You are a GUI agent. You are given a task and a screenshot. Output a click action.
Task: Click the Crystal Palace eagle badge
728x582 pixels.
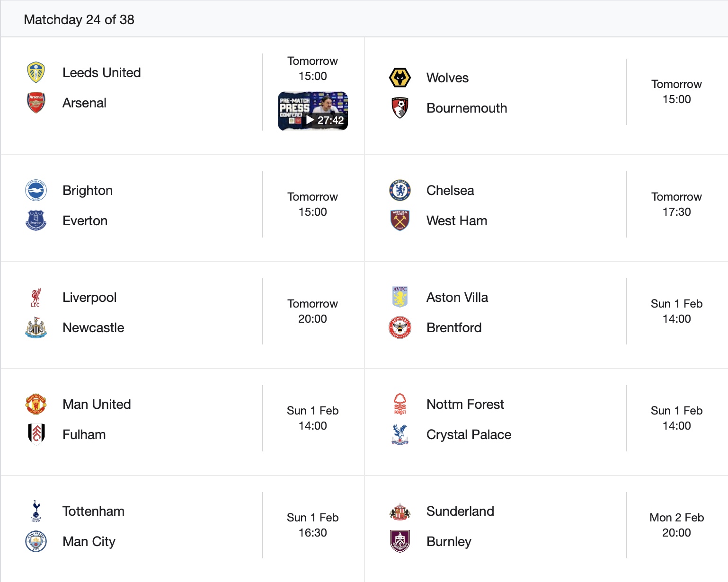tap(400, 434)
